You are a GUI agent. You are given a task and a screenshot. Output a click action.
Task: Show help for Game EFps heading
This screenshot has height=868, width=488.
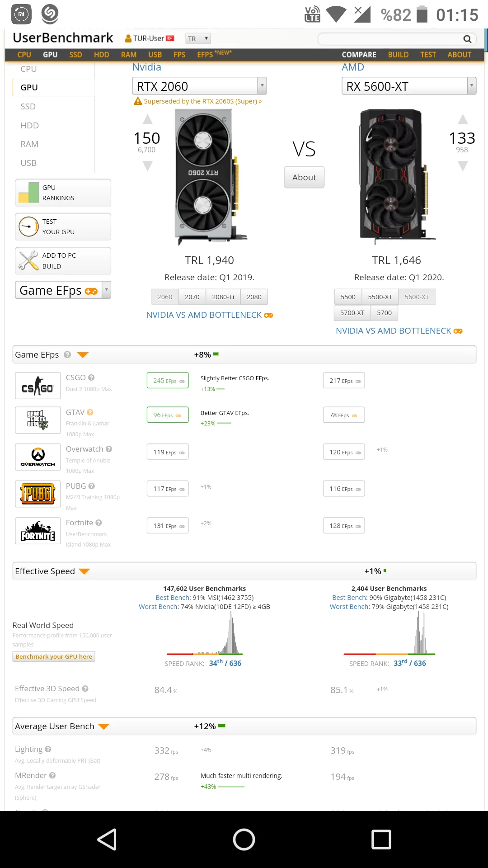tap(67, 355)
